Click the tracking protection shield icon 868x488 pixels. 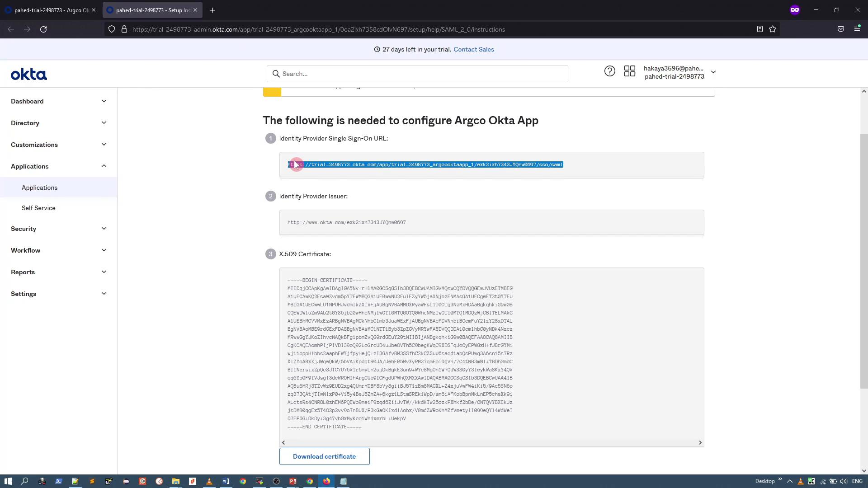(112, 29)
